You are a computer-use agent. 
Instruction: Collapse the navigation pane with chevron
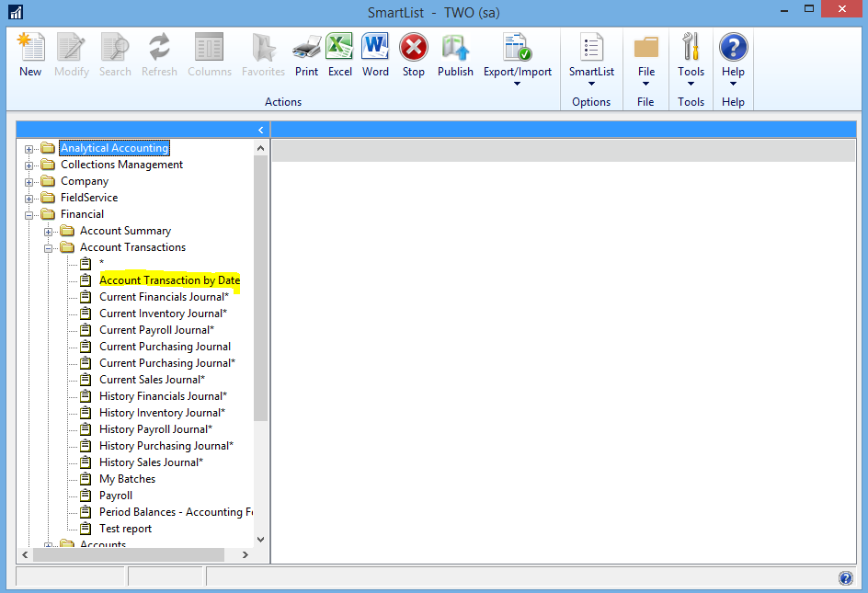pos(261,130)
